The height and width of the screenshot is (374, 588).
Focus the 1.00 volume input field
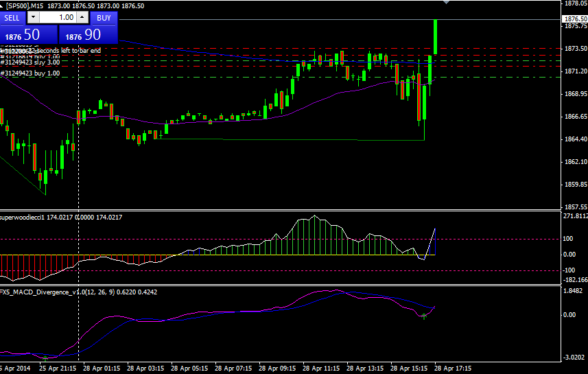[x=58, y=17]
